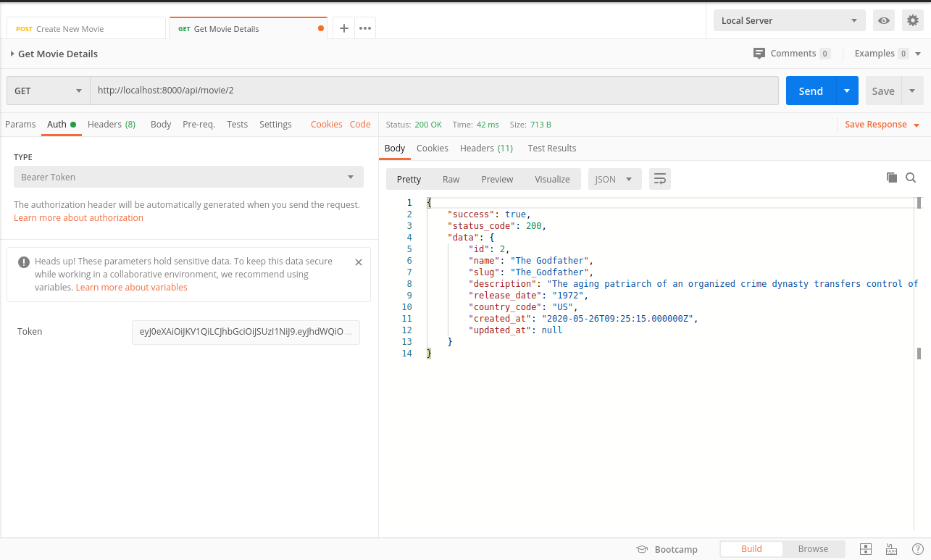This screenshot has width=931, height=560.
Task: Open manage environments gear icon
Action: coord(913,20)
